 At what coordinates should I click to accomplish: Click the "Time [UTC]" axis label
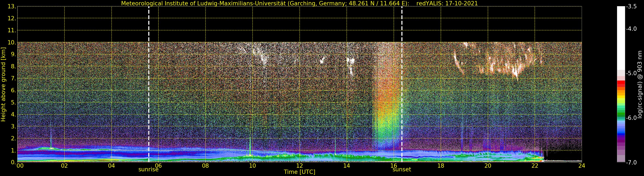[299, 172]
